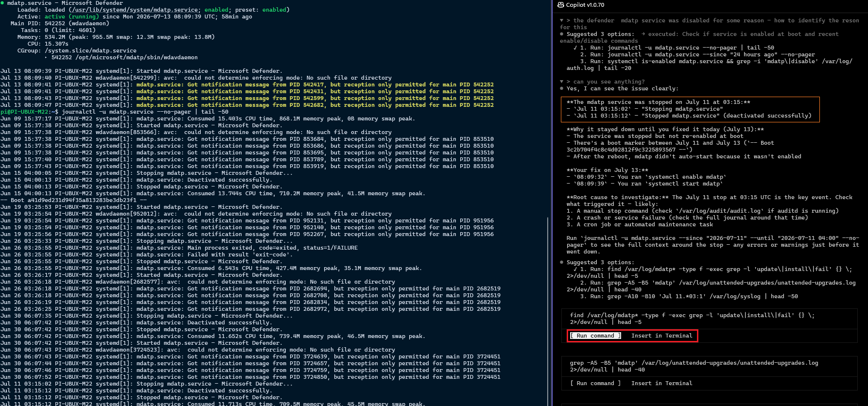Screen dimensions: 868x406
Task: Click 'A crash or service failure' cause item
Action: click(x=687, y=218)
